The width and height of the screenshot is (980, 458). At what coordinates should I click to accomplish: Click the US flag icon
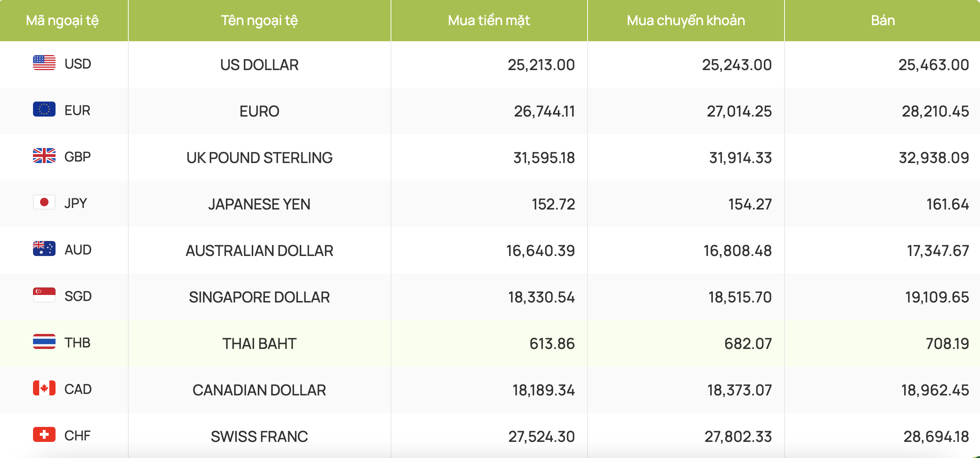point(44,63)
